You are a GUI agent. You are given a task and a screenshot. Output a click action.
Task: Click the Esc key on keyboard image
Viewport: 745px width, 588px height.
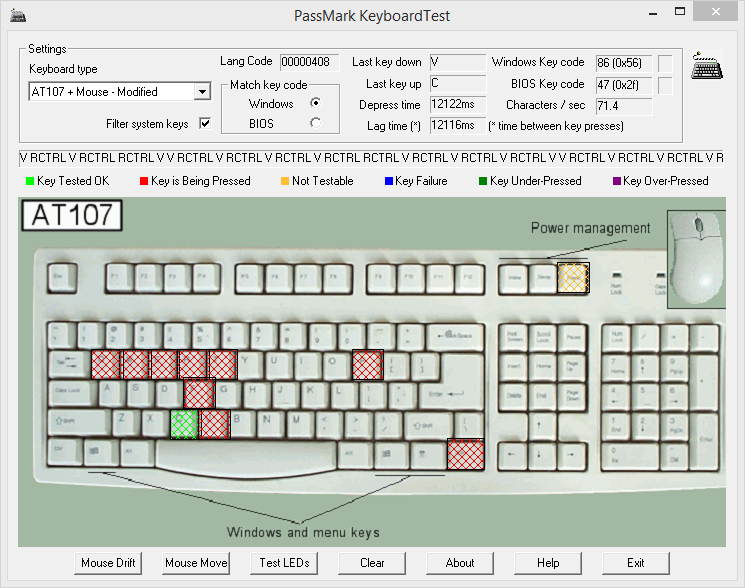tap(62, 277)
